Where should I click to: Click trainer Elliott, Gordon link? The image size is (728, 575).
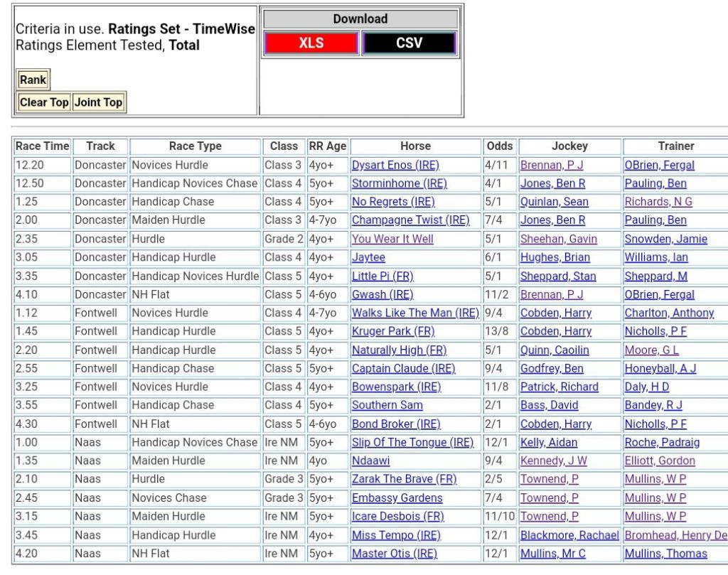pos(660,461)
